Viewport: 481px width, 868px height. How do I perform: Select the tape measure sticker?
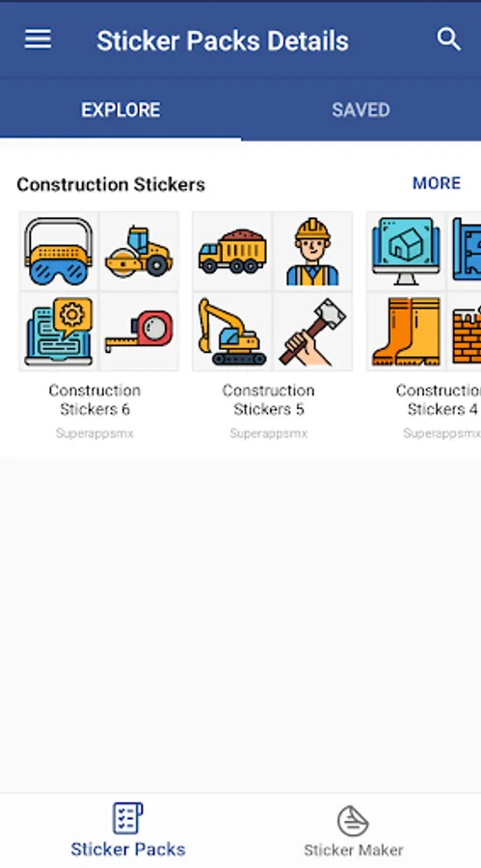pos(139,331)
